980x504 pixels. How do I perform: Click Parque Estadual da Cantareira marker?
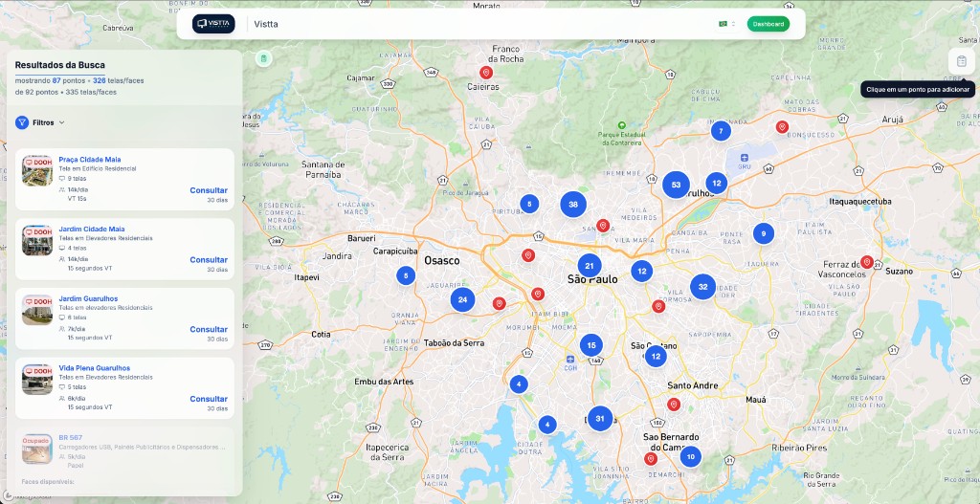[x=620, y=125]
